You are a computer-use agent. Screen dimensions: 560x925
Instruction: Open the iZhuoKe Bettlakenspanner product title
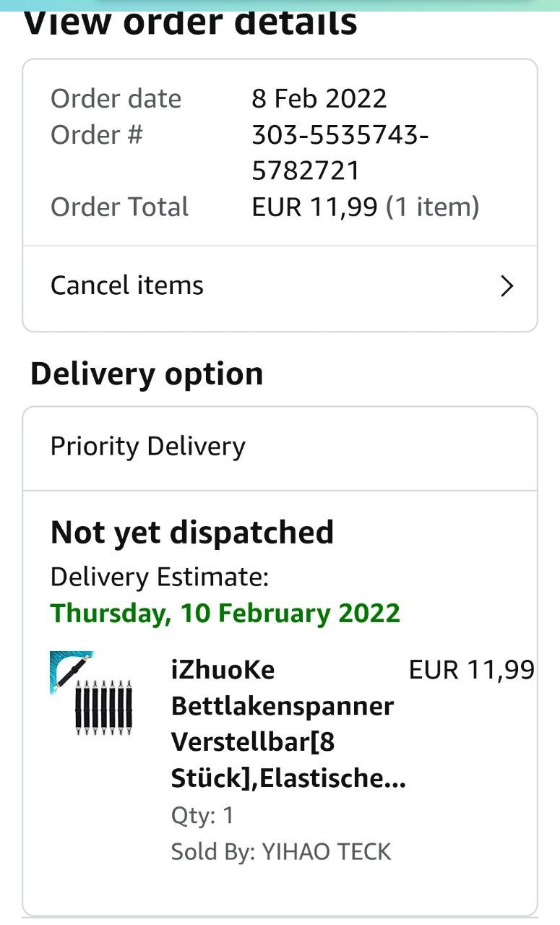tap(283, 723)
